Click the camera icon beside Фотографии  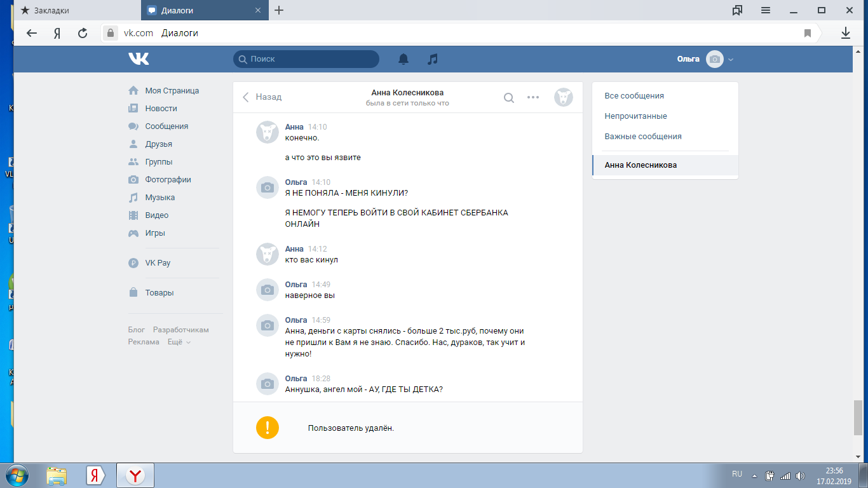[x=133, y=180]
